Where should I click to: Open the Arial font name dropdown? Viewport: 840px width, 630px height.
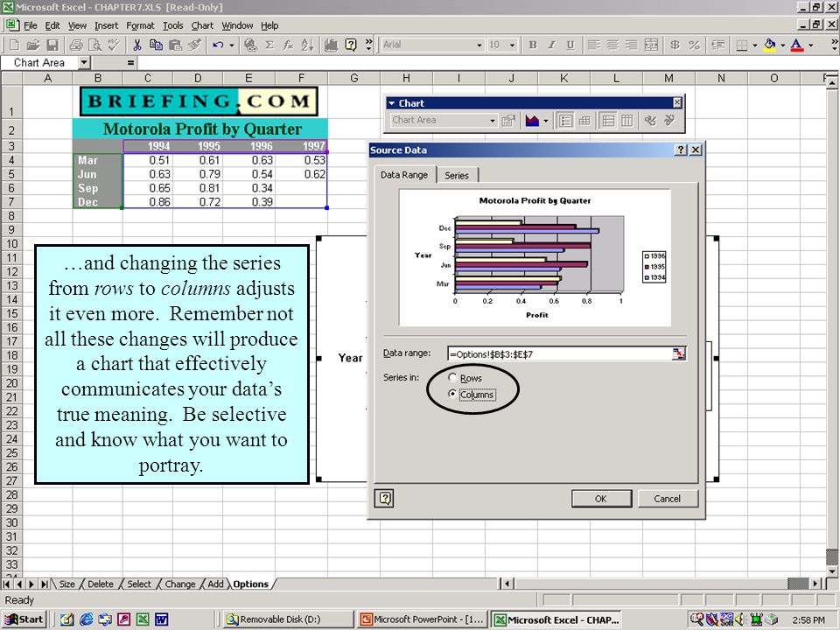pyautogui.click(x=479, y=45)
